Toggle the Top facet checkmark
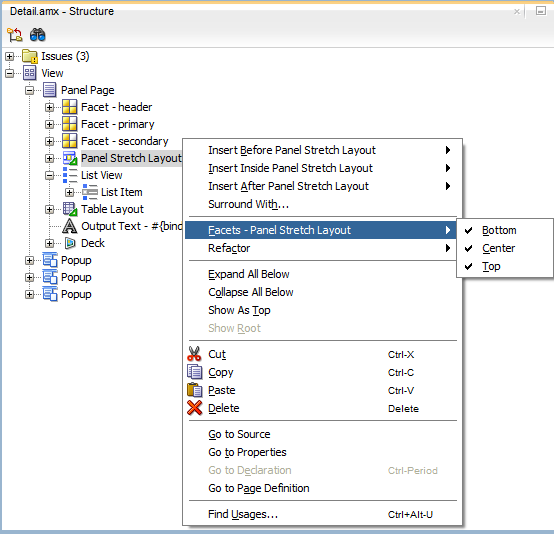The width and height of the screenshot is (554, 534). click(468, 266)
